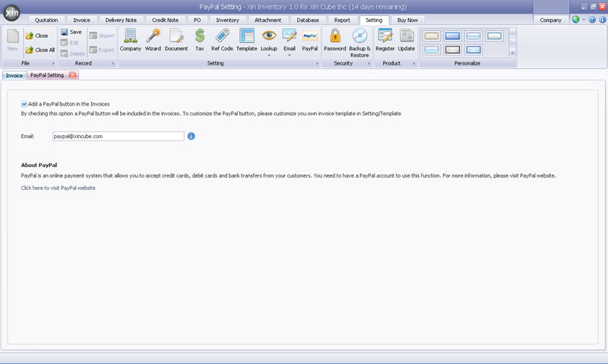The image size is (608, 364).
Task: Open Password security settings
Action: point(334,40)
